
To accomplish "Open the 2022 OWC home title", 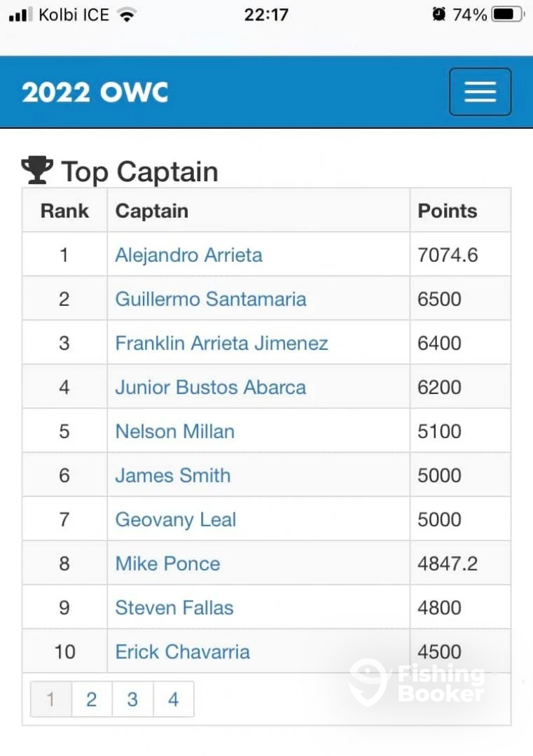I will point(95,92).
